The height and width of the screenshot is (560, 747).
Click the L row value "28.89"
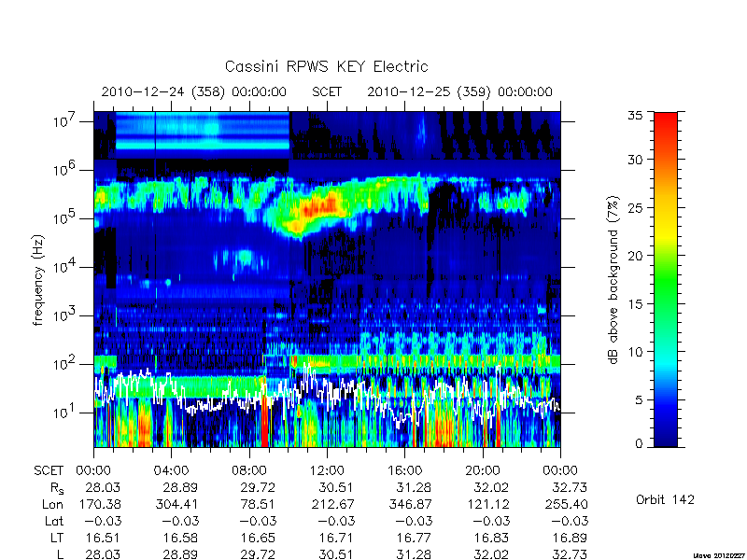(180, 554)
